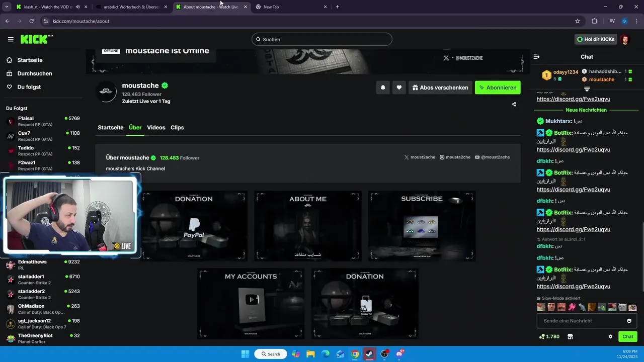Open Steam from the taskbar
This screenshot has width=644, height=362.
pyautogui.click(x=370, y=354)
